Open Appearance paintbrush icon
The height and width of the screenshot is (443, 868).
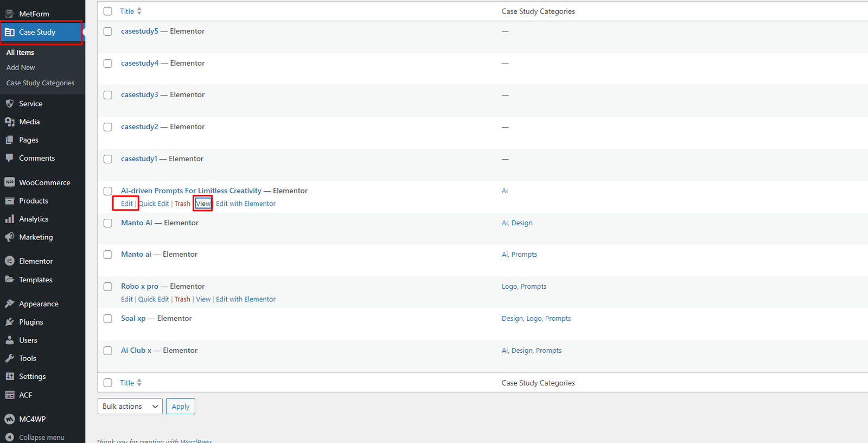click(10, 304)
